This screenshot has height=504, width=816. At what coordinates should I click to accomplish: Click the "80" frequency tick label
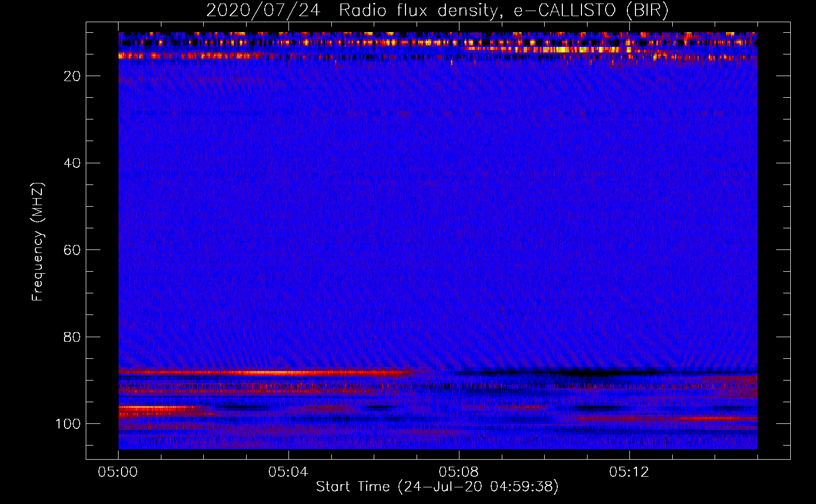[73, 337]
